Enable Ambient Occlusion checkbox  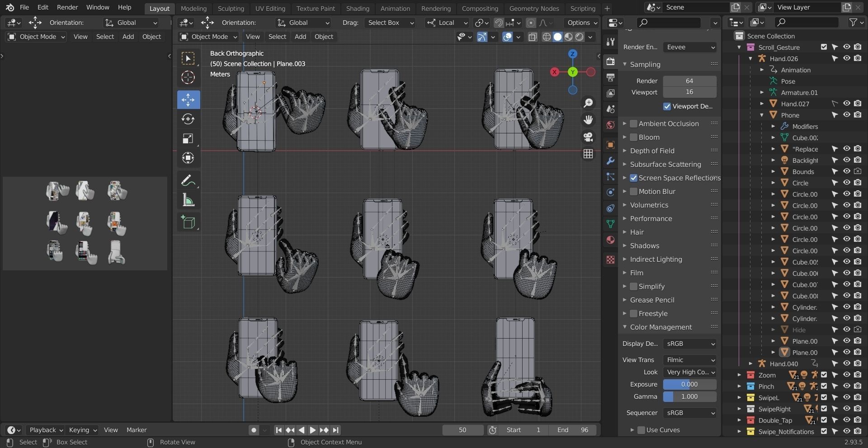(633, 123)
